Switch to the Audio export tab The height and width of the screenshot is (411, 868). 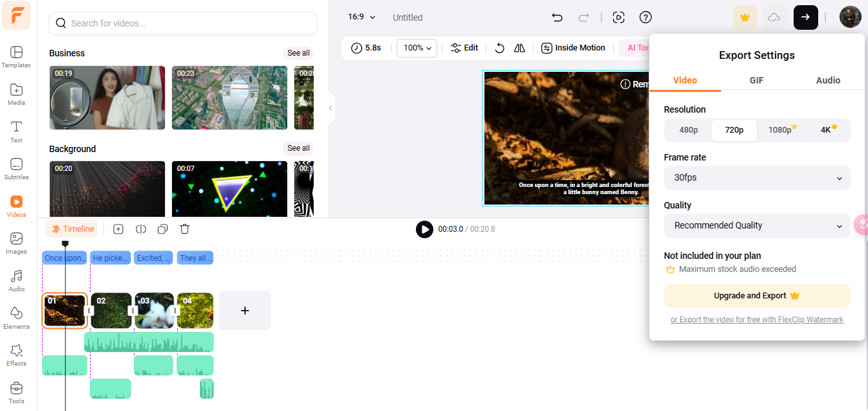click(x=828, y=80)
